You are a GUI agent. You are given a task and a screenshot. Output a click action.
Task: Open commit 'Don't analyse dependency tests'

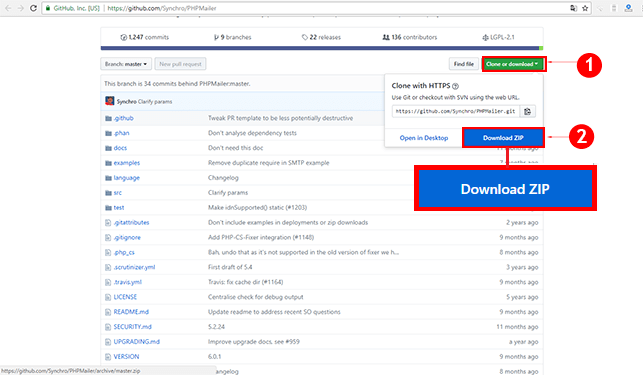252,133
